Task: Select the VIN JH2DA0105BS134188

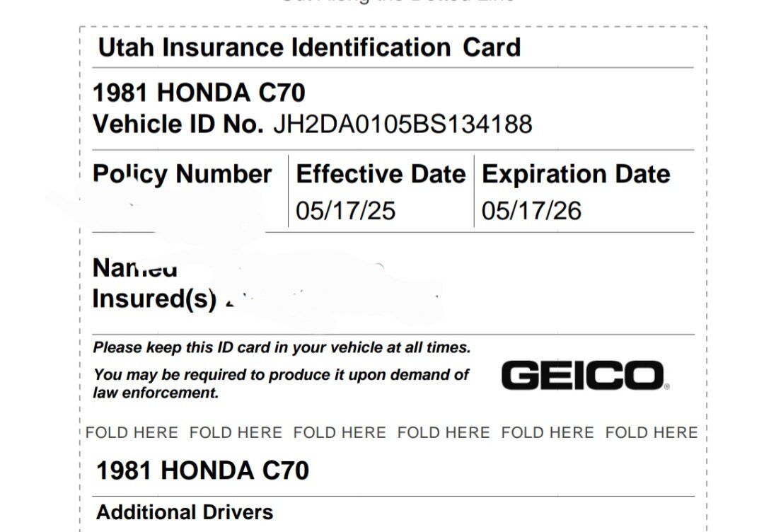Action: click(x=403, y=125)
